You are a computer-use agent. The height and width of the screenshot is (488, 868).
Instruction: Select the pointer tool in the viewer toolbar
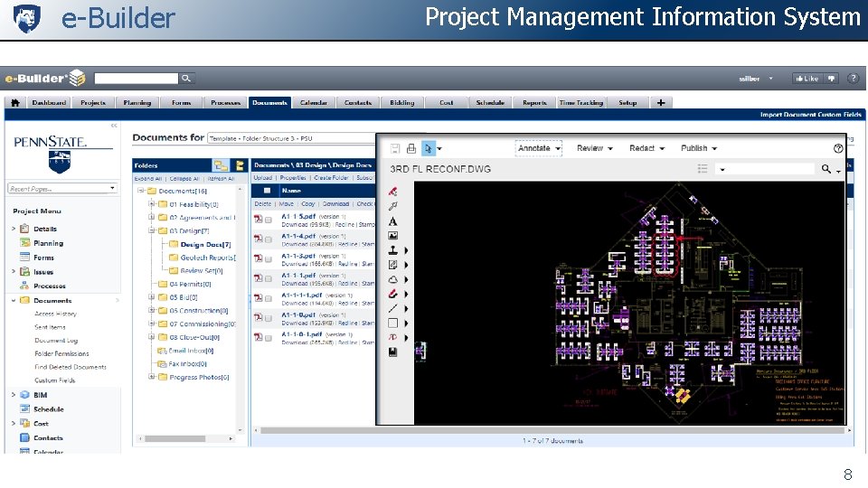[x=428, y=148]
